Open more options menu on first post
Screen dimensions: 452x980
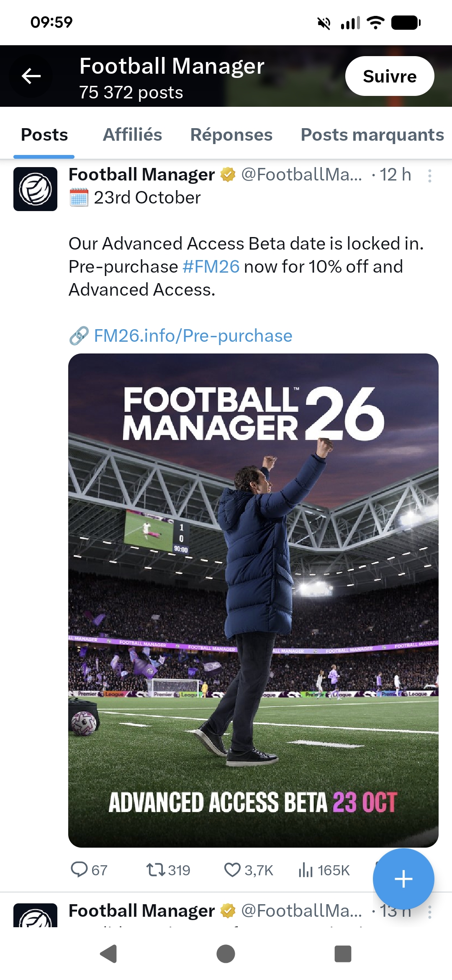pos(429,176)
